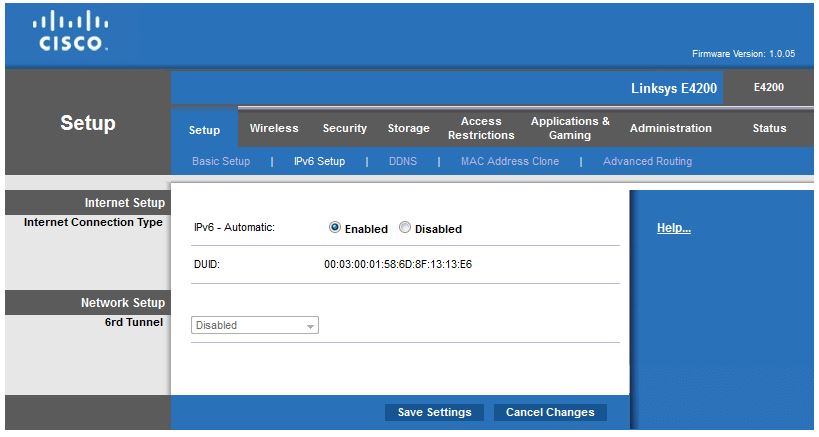Open Applications & Gaming tab
This screenshot has width=819, height=437.
coord(570,128)
